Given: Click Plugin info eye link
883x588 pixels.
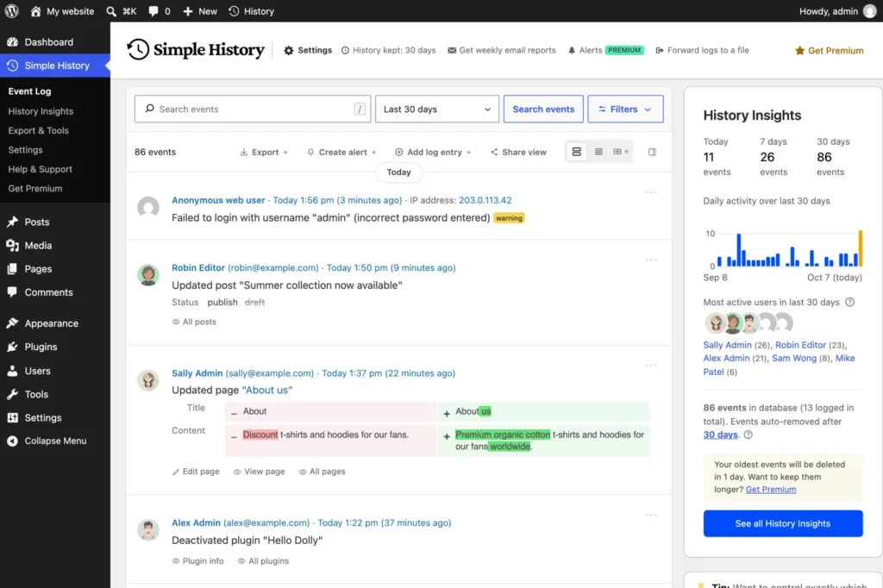Looking at the screenshot, I should 197,561.
